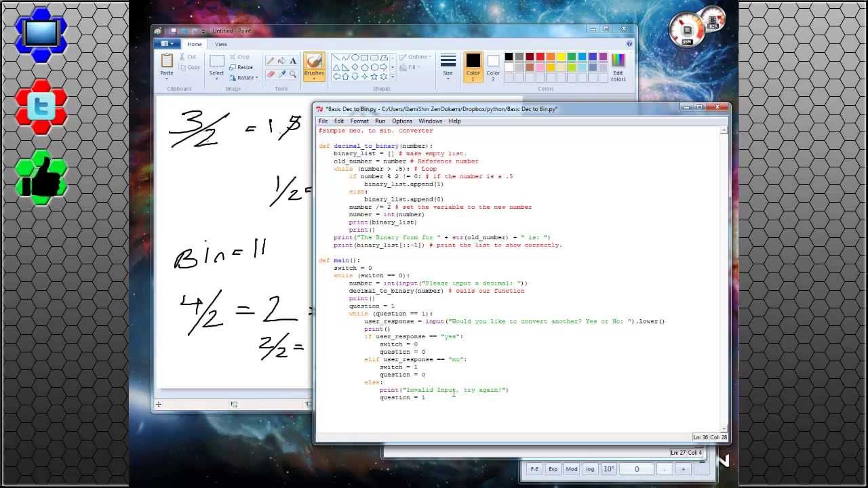Click the IDLE editor vertical scrollbar

724,278
